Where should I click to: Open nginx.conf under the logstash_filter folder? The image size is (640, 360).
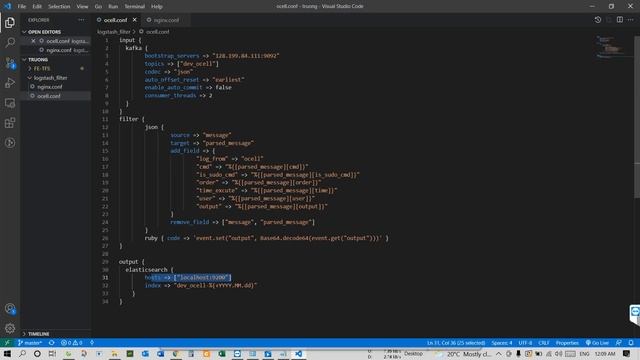click(49, 87)
